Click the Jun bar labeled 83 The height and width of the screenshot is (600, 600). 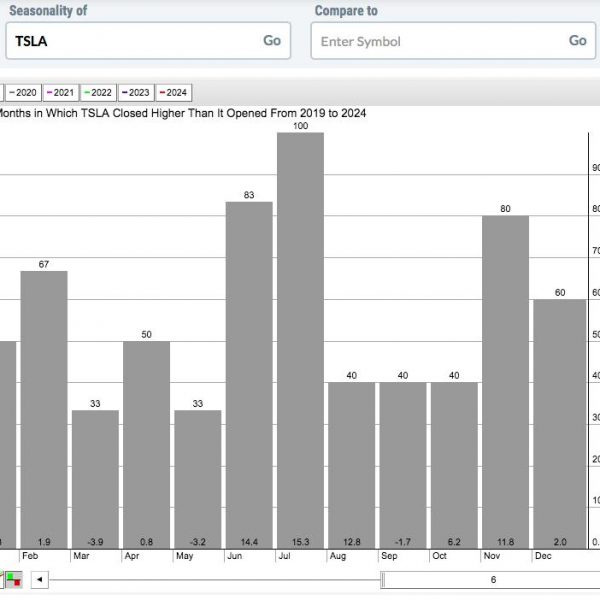coord(249,375)
